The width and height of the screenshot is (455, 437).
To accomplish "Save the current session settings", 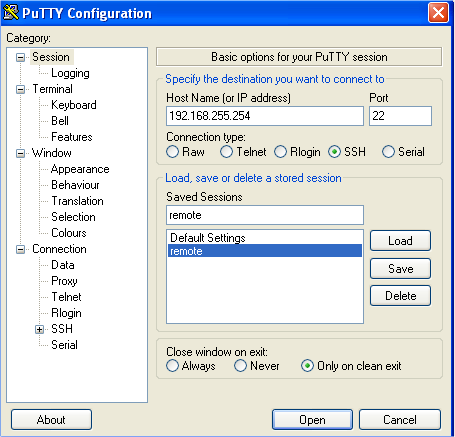I will click(x=400, y=269).
